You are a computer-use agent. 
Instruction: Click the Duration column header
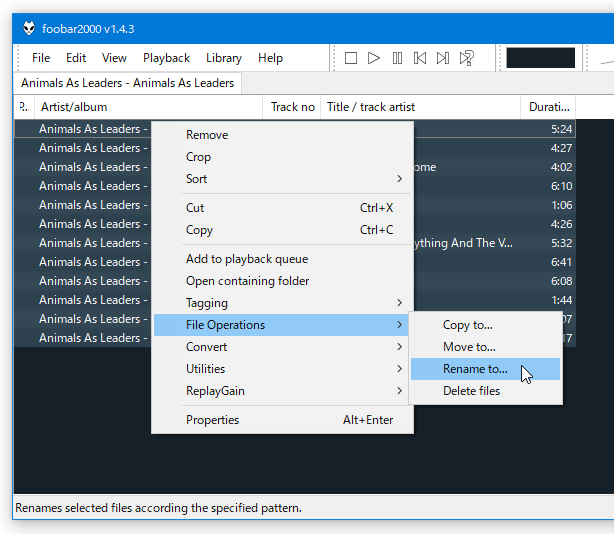(x=548, y=107)
